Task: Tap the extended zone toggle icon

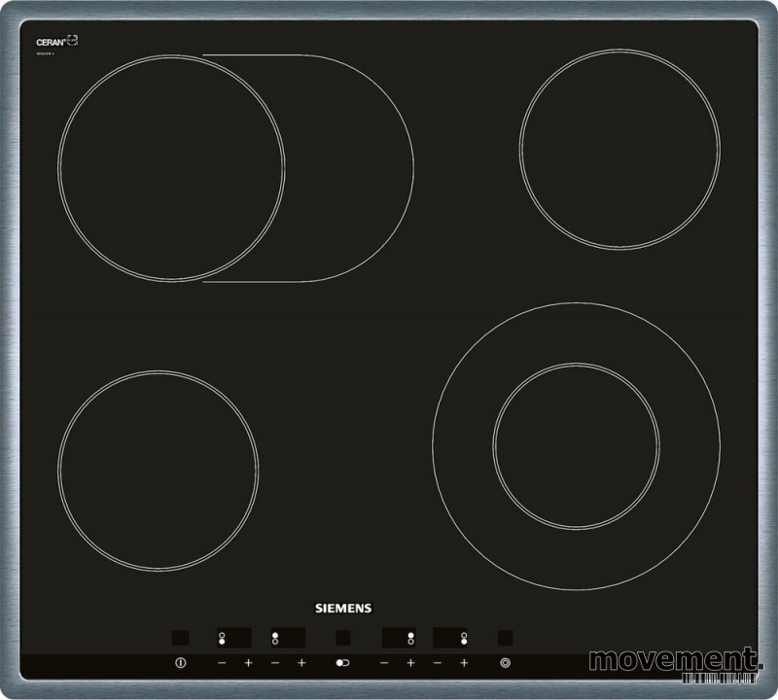Action: coord(341,663)
